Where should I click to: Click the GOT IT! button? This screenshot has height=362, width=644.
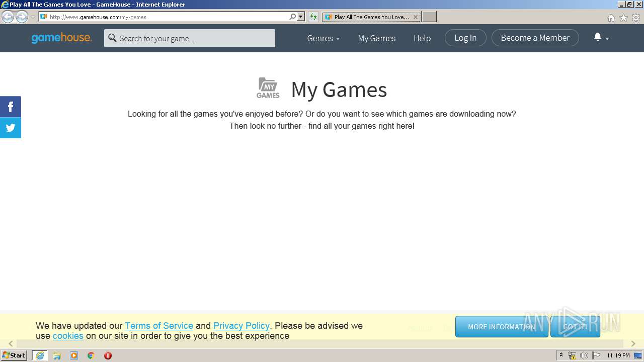click(x=575, y=327)
